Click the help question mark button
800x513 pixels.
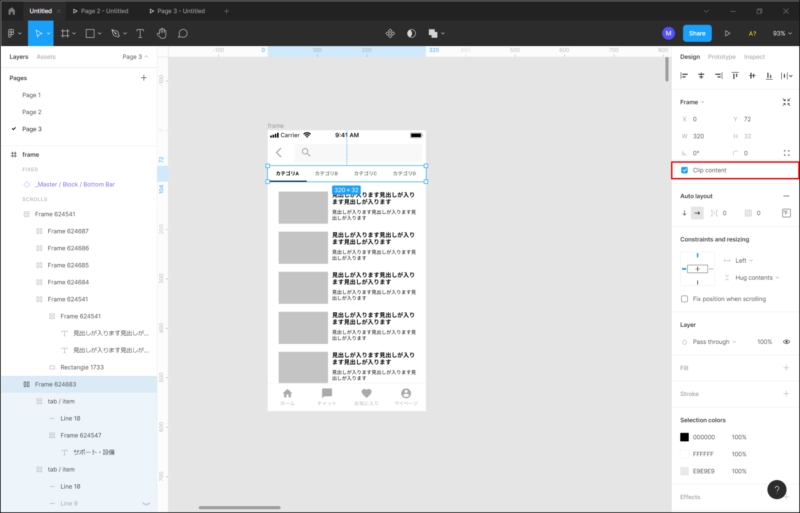[x=777, y=489]
